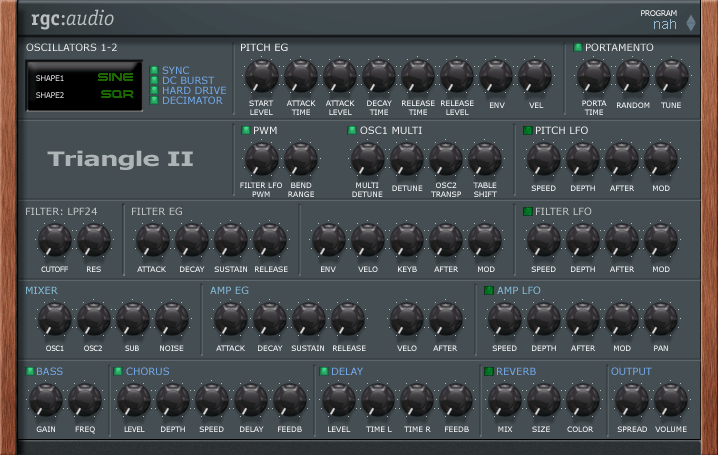Click the FILTER: LPF24 type label
The width and height of the screenshot is (718, 455).
61,211
